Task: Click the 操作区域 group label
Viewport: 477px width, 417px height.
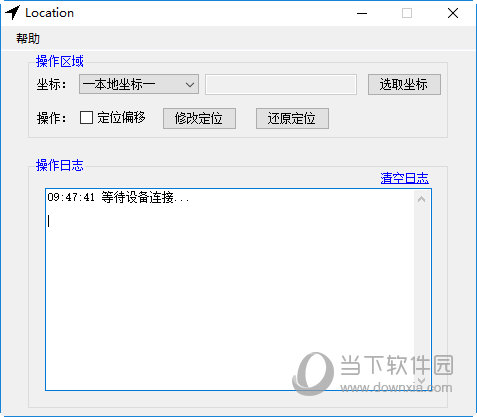Action: click(60, 61)
